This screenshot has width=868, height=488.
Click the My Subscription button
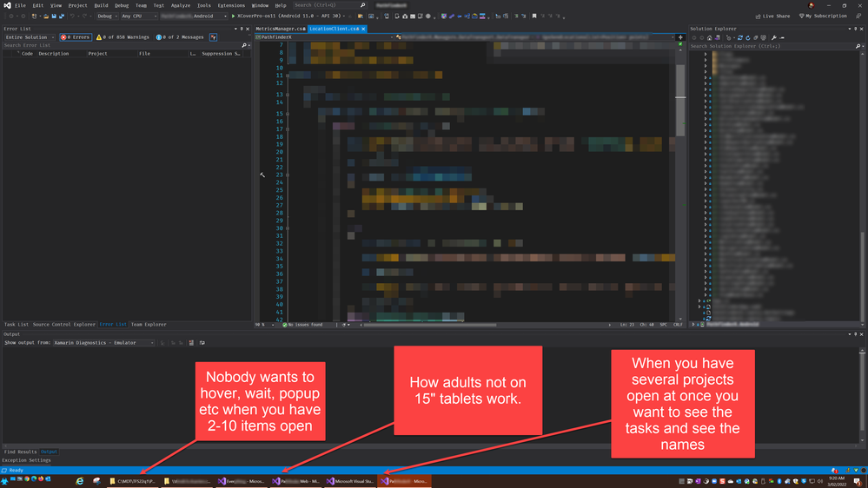823,16
